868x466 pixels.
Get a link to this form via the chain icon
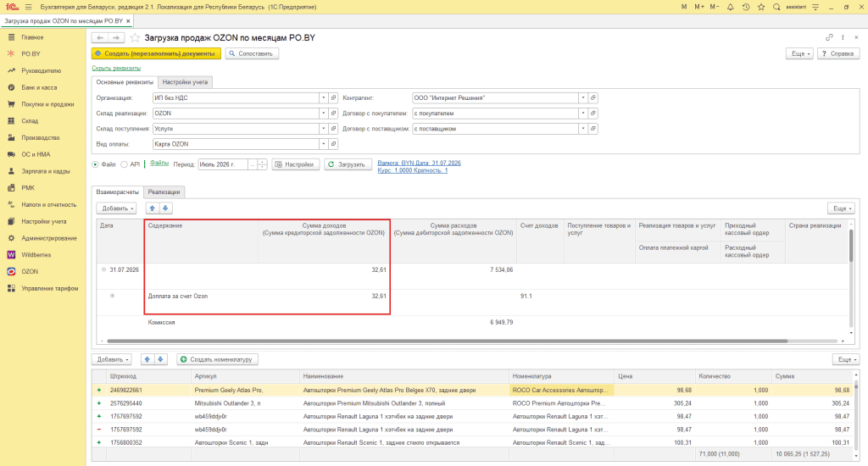[x=829, y=37]
